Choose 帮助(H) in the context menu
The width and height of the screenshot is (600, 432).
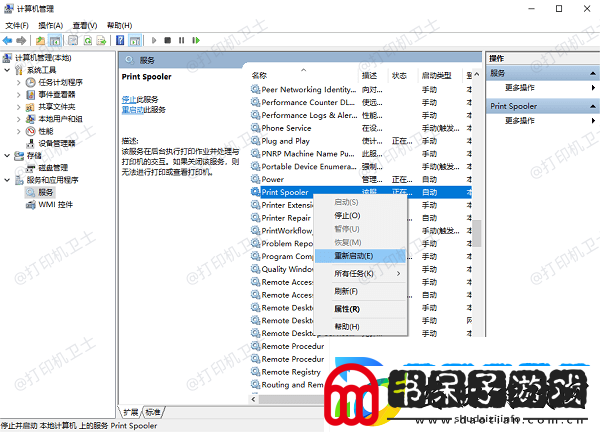click(x=360, y=327)
